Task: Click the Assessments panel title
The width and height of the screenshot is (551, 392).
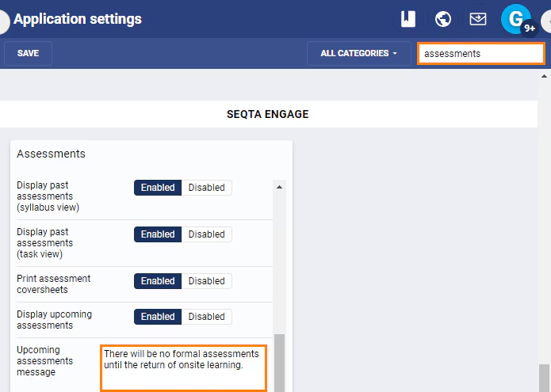Action: click(x=51, y=154)
